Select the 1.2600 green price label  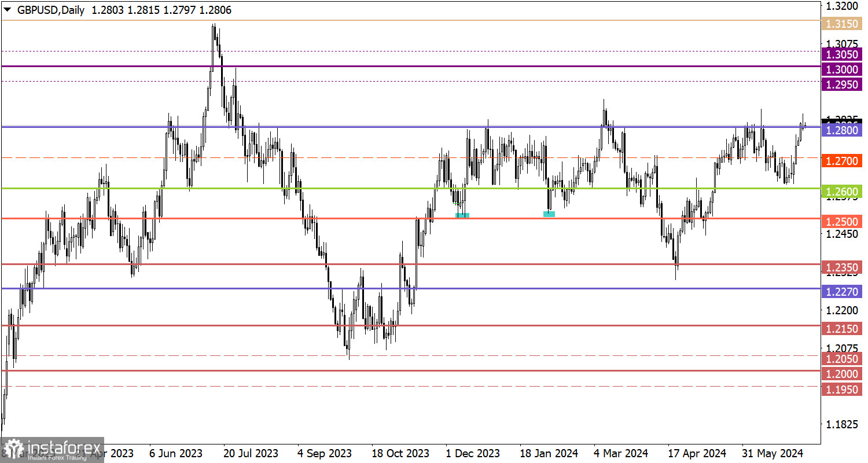(842, 192)
